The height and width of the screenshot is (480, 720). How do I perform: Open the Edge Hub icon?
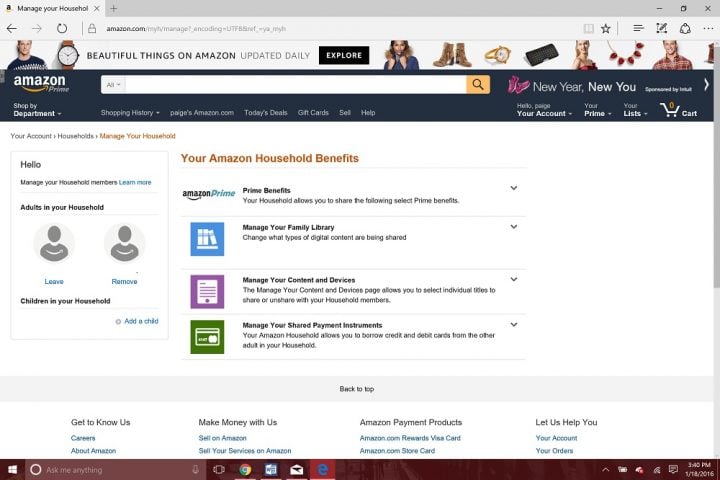(x=638, y=28)
